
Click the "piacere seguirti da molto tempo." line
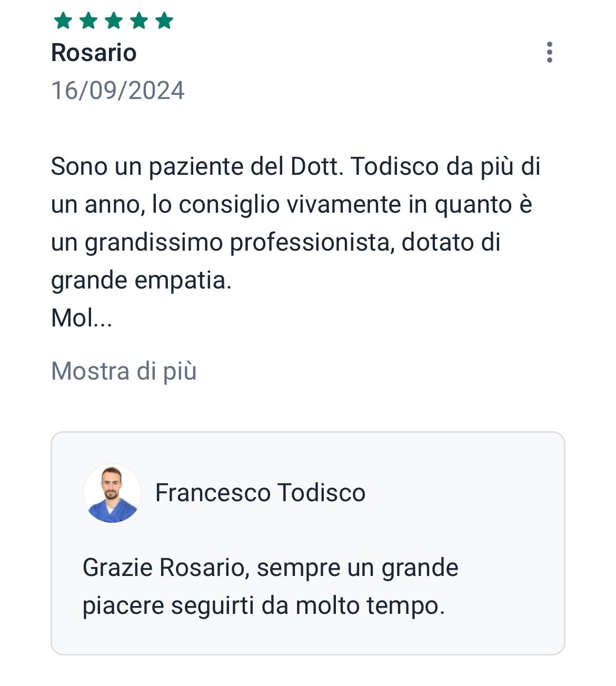click(x=264, y=605)
